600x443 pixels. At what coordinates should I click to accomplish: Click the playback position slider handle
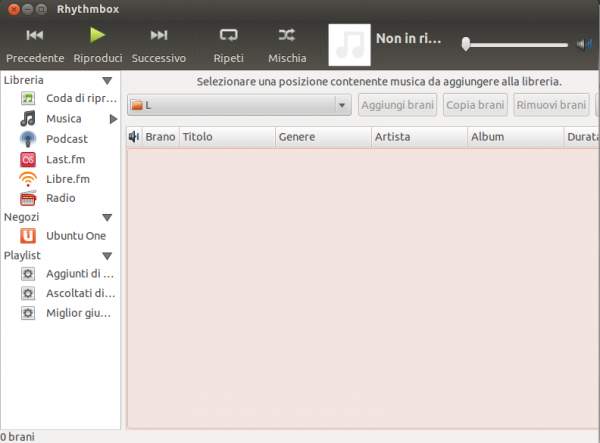point(466,44)
